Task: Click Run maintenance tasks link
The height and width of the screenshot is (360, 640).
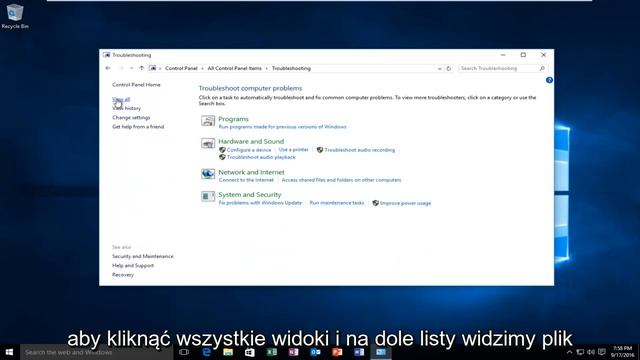Action: click(337, 203)
